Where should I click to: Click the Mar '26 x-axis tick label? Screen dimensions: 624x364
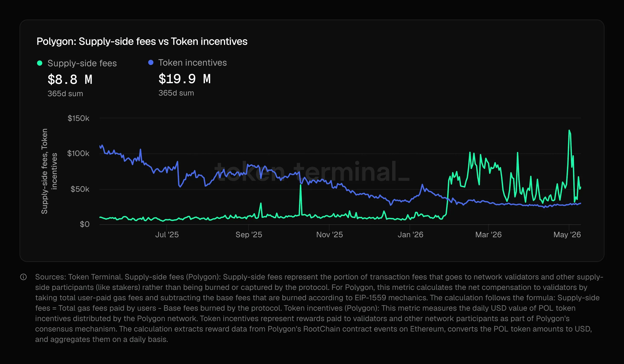tap(488, 234)
